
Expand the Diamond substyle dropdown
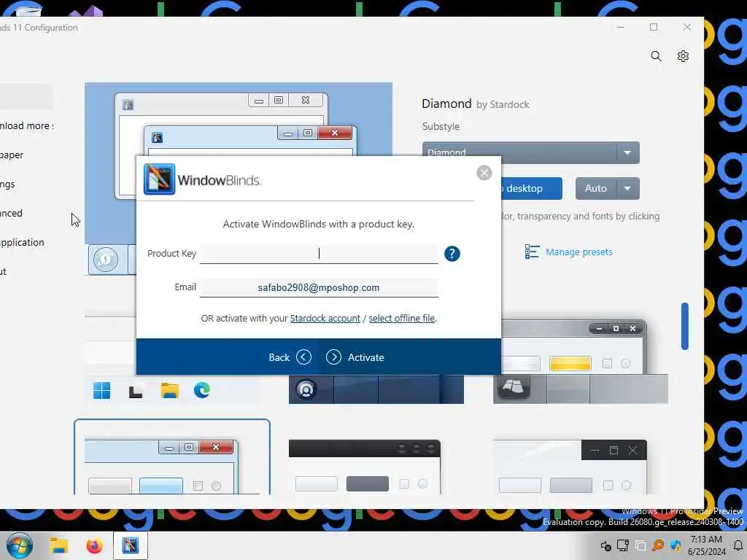click(627, 153)
